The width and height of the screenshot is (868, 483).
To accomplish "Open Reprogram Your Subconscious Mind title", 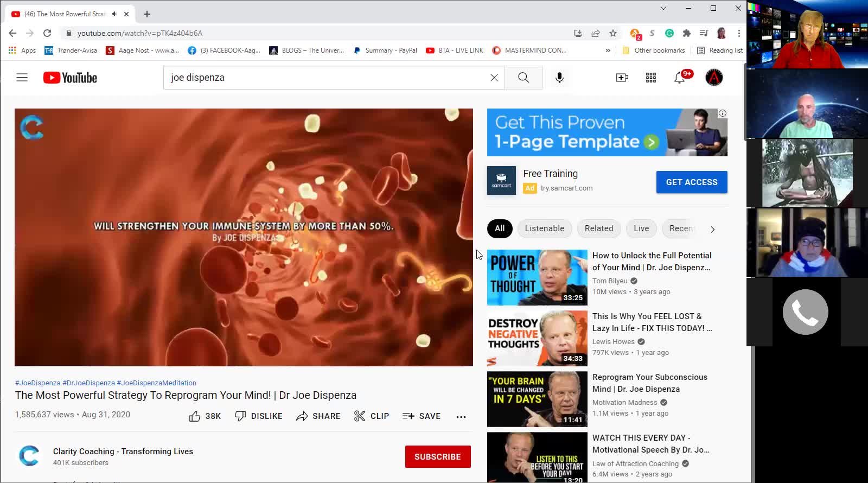I will (x=650, y=383).
